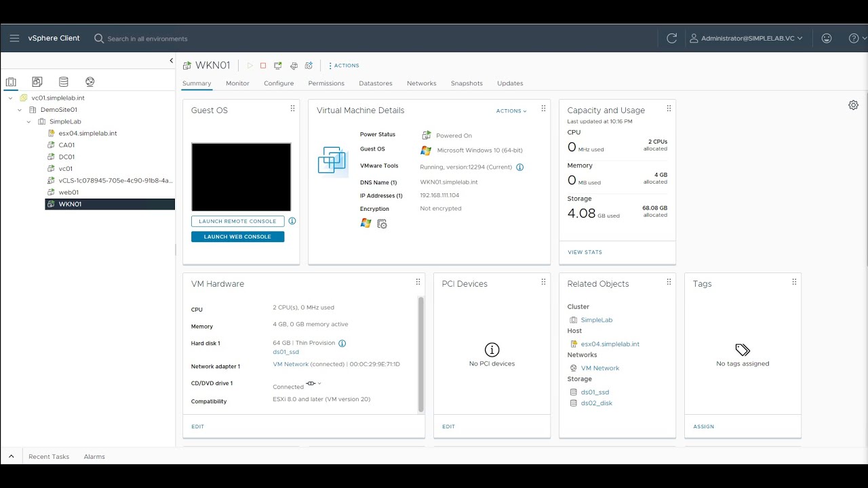Click drag handle on Tags card

[794, 282]
